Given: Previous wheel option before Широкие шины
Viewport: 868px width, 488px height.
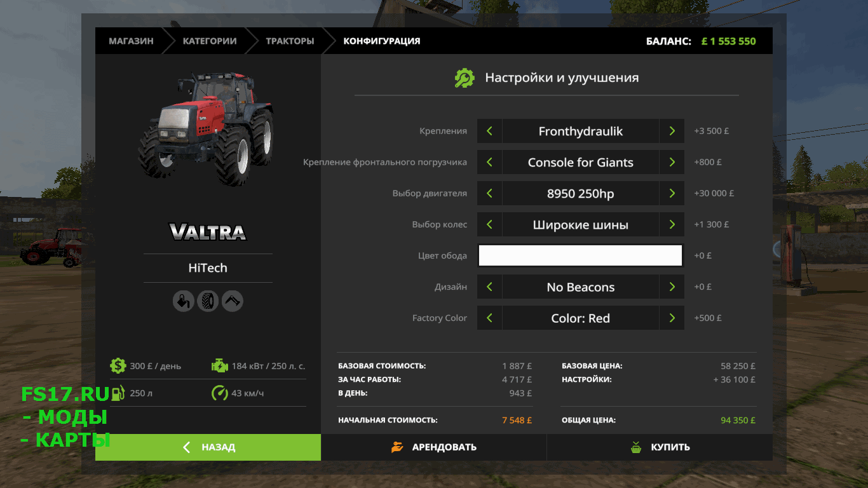Looking at the screenshot, I should point(489,225).
